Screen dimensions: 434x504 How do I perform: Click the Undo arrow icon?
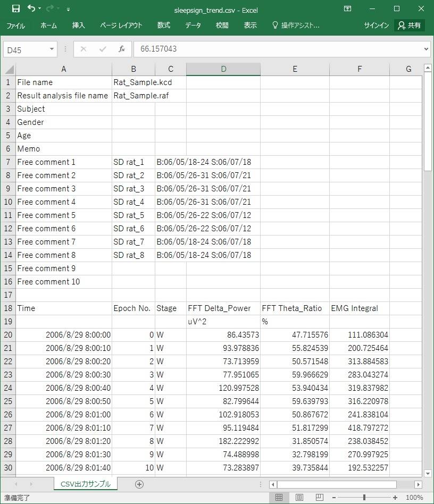[31, 9]
